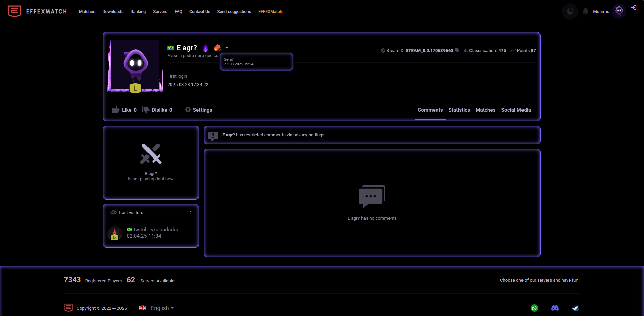Open Molinho's avatar in the header
The height and width of the screenshot is (316, 644).
coord(619,11)
